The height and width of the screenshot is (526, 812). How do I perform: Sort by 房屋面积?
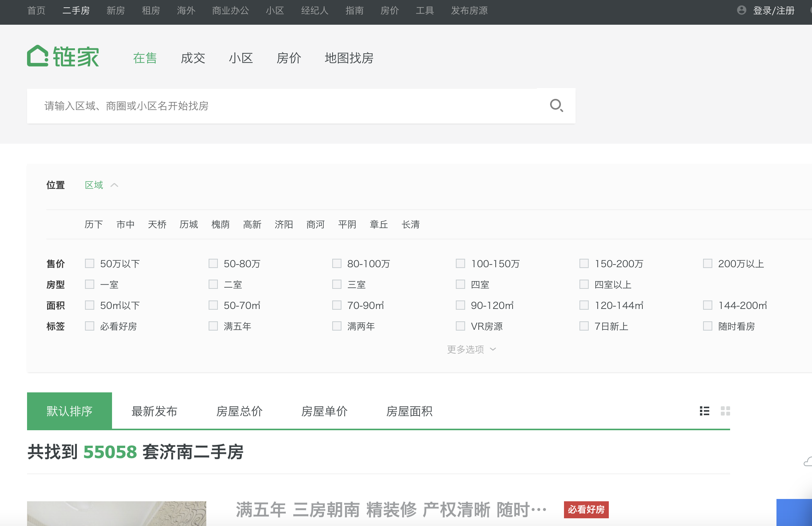[x=409, y=411]
